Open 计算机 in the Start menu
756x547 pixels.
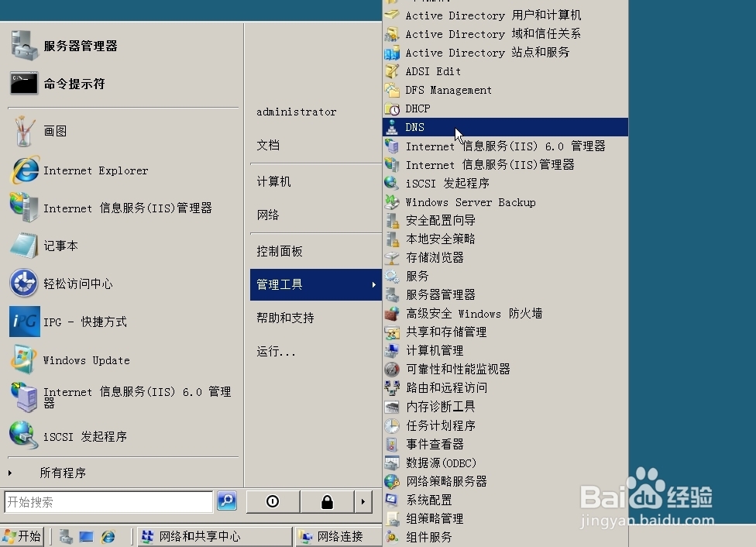316,181
